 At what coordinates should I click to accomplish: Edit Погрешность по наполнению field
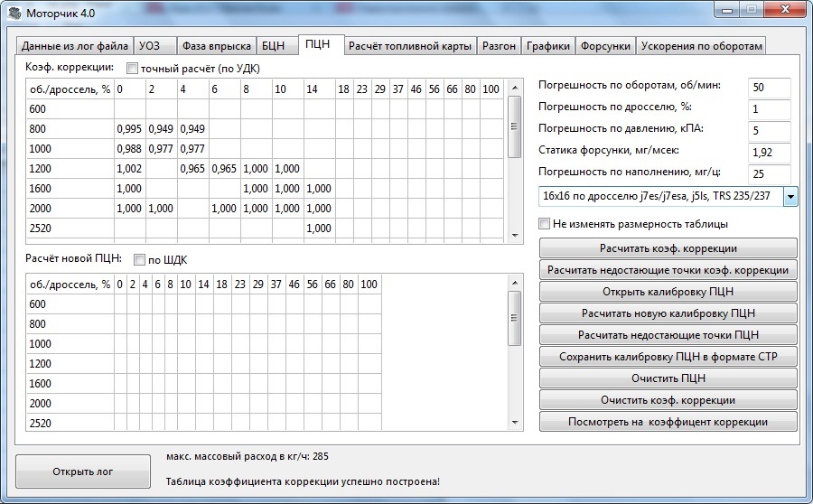click(770, 174)
